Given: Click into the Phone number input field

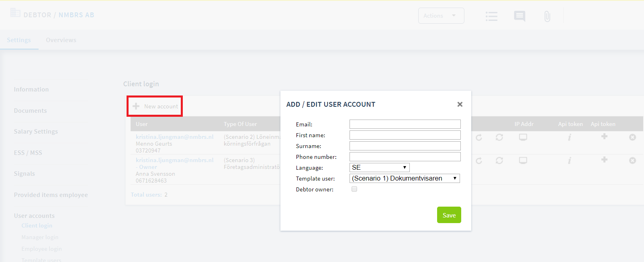Looking at the screenshot, I should [x=405, y=156].
